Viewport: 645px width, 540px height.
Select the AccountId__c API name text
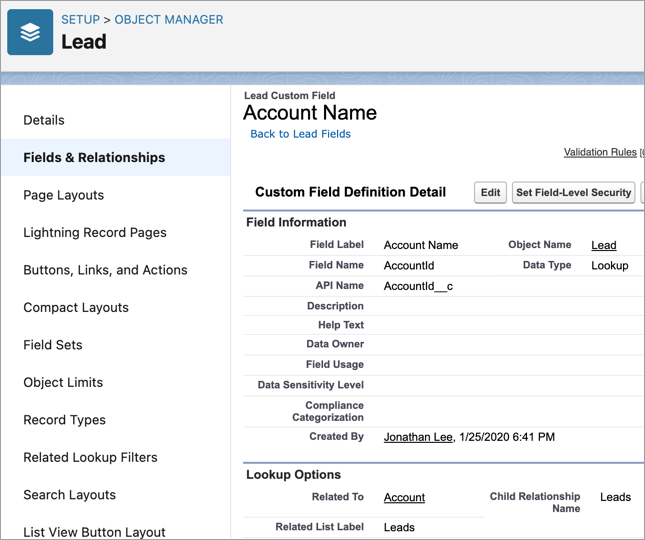pos(418,286)
